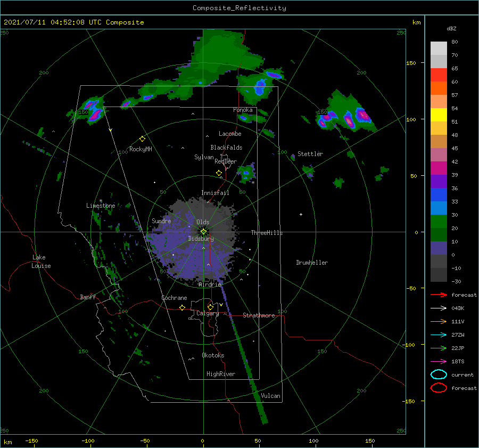The height and width of the screenshot is (448, 479).
Task: Select the yellow swatch between 54 and 51
Action: click(439, 115)
